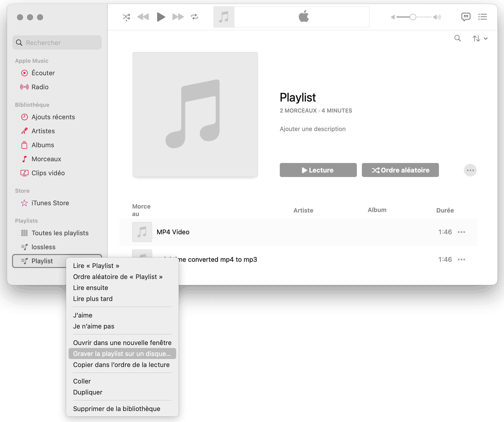The width and height of the screenshot is (504, 422).
Task: Click the large playlist artwork placeholder
Action: click(x=195, y=114)
